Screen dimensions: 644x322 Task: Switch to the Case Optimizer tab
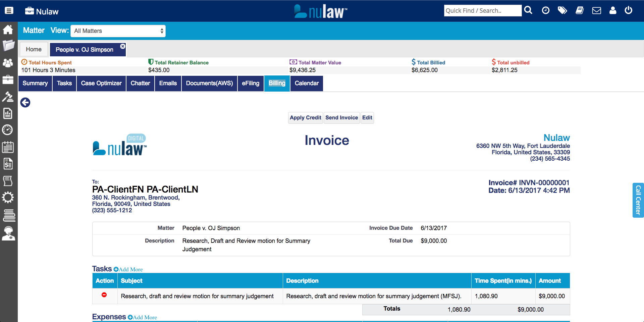tap(101, 83)
